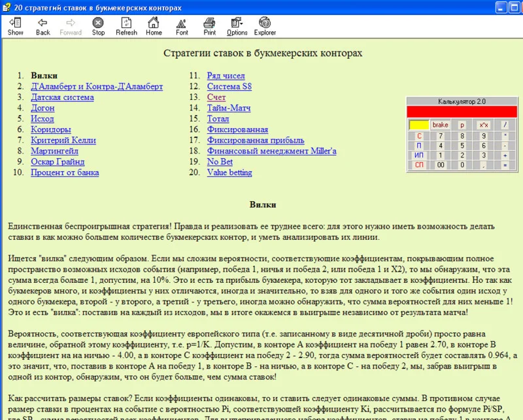523x420 pixels.
Task: Click calculator digit 7
Action: 441,136
